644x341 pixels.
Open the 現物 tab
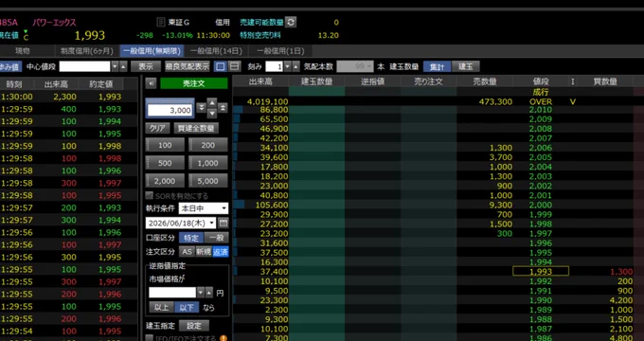[x=23, y=51]
